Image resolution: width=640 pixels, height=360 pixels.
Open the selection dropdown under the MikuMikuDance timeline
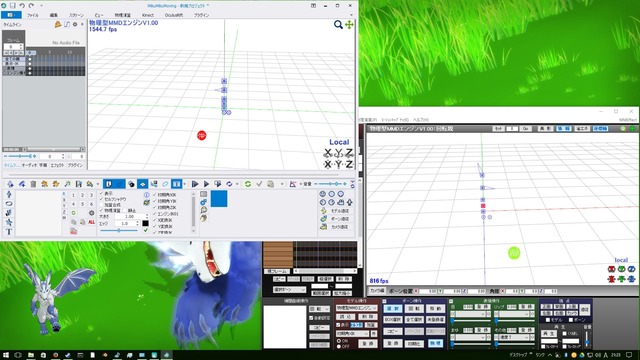tap(289, 290)
